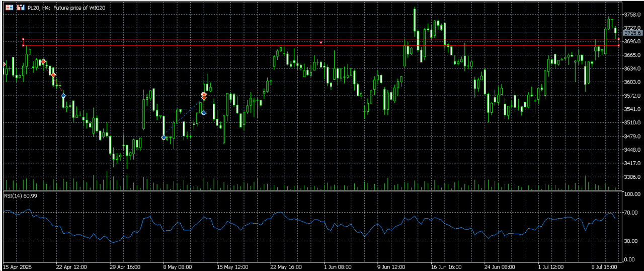Click price scale value 3510.0
The height and width of the screenshot is (271, 644).
(x=632, y=123)
